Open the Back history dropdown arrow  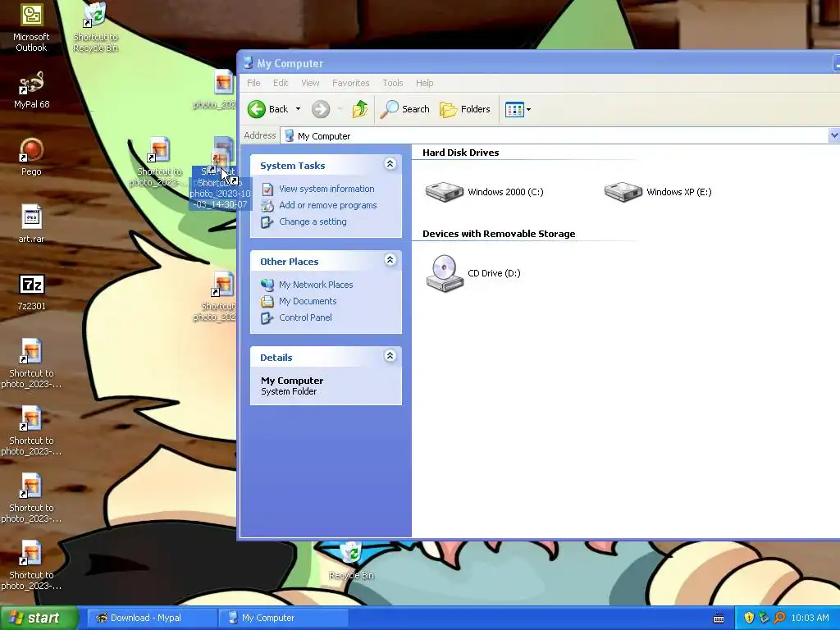(299, 109)
